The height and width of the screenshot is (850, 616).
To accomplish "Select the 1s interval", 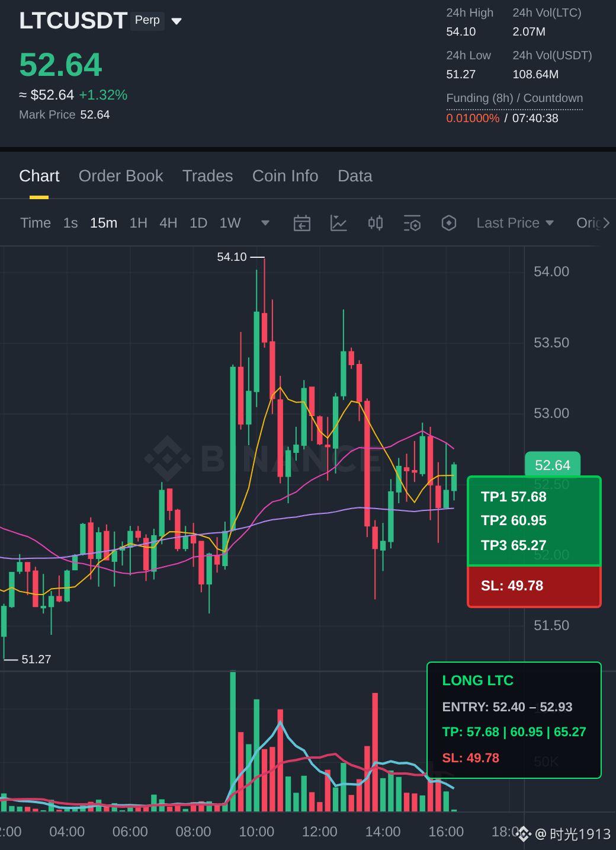I will point(70,223).
